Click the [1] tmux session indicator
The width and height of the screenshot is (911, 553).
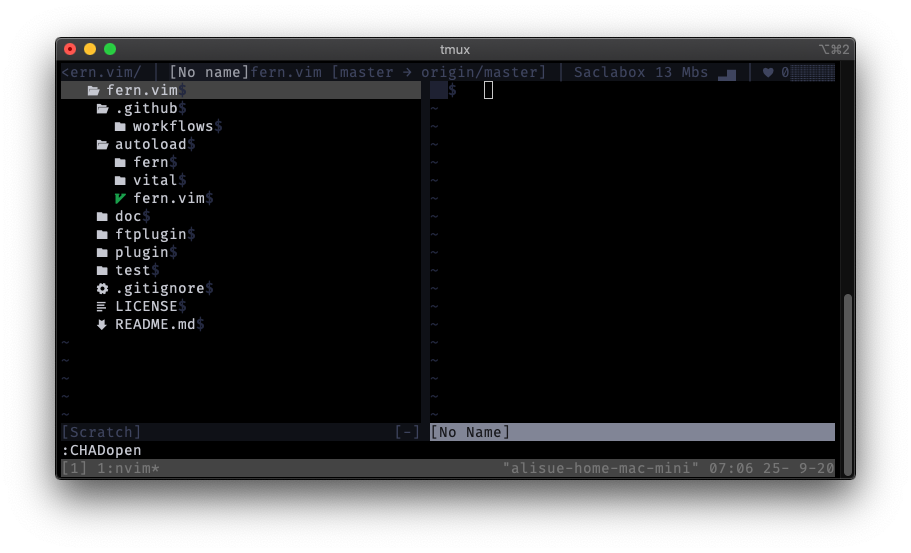point(74,468)
